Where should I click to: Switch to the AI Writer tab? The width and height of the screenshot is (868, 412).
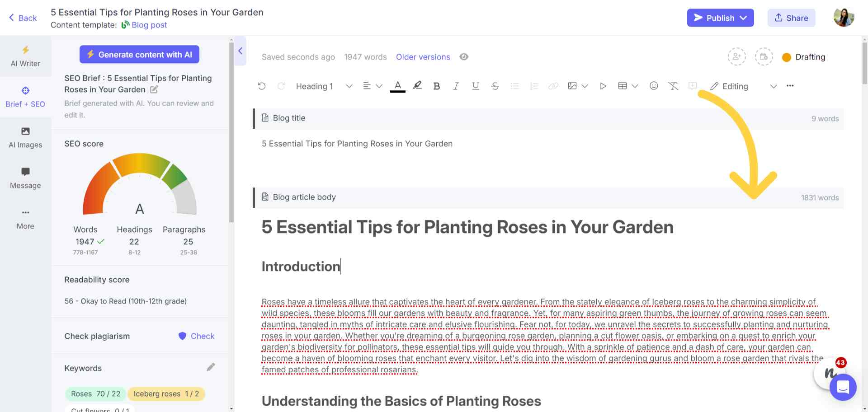(25, 56)
